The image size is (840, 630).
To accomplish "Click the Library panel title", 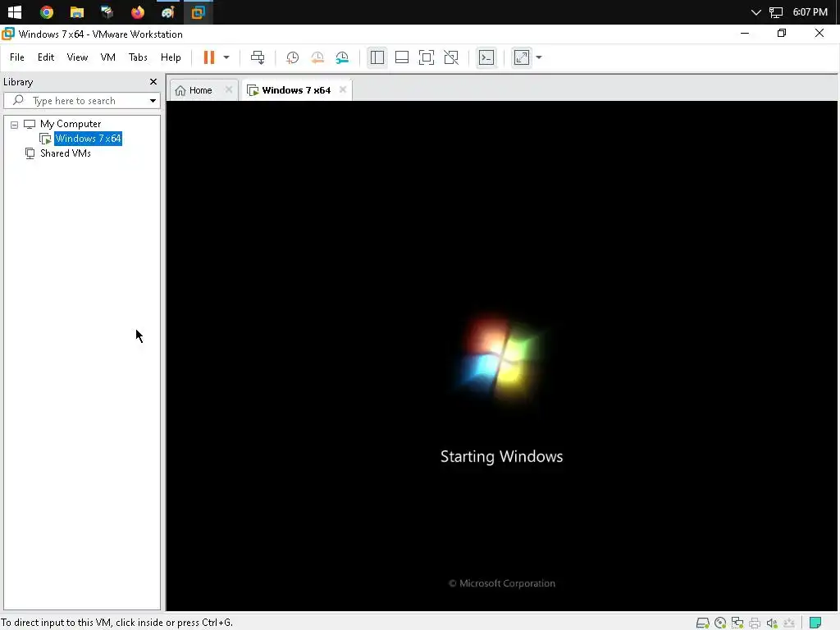I will [x=18, y=81].
